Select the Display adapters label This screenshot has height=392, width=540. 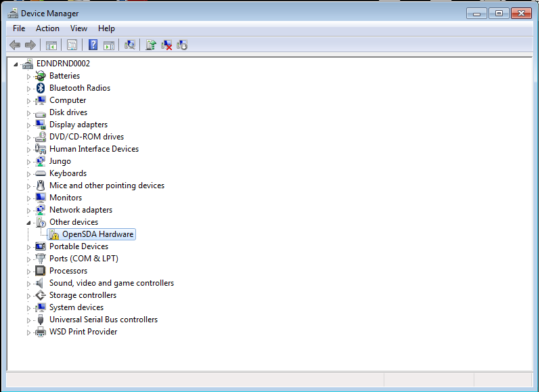point(78,125)
